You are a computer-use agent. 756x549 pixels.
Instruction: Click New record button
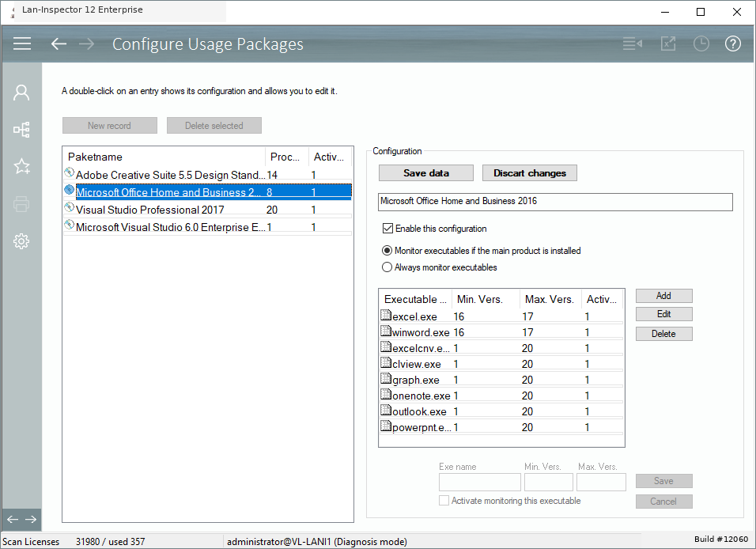tap(109, 126)
